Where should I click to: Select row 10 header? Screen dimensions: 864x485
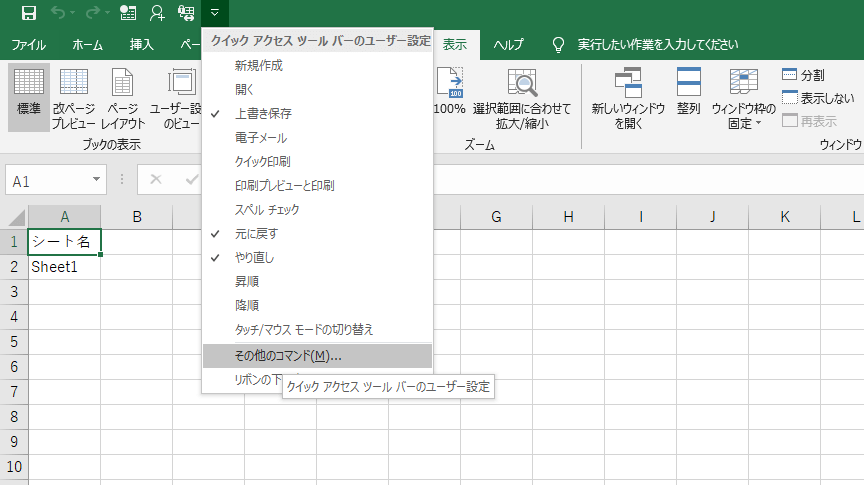[x=14, y=467]
